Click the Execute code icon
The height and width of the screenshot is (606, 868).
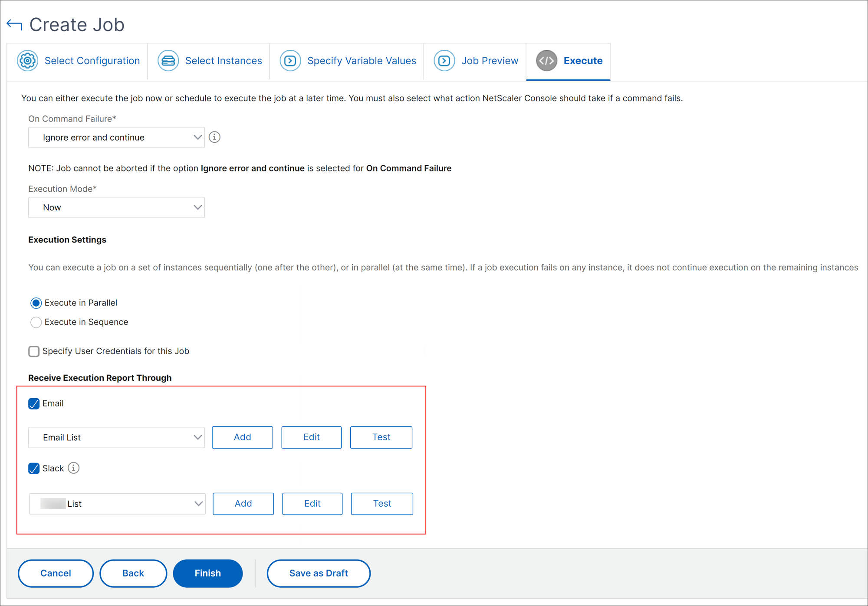546,61
